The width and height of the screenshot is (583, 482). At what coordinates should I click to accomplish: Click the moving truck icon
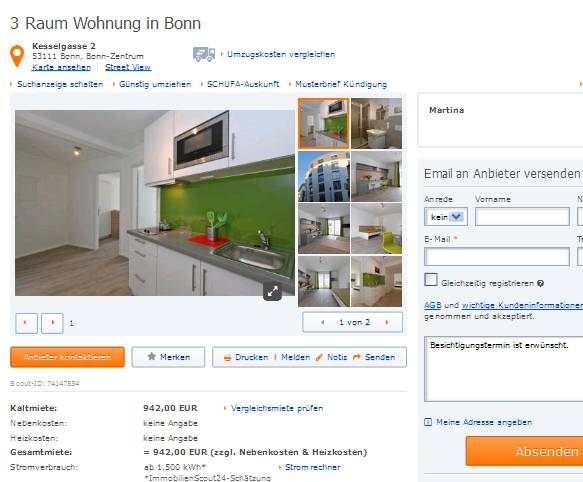click(204, 54)
